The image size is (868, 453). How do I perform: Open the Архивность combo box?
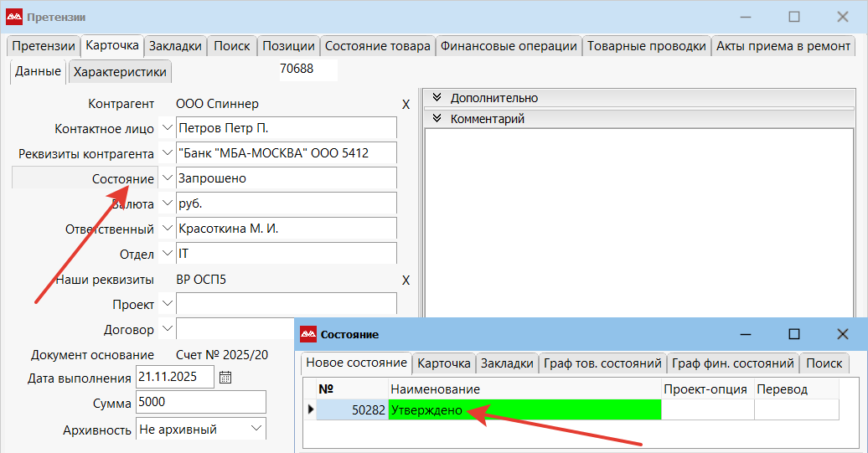[256, 429]
